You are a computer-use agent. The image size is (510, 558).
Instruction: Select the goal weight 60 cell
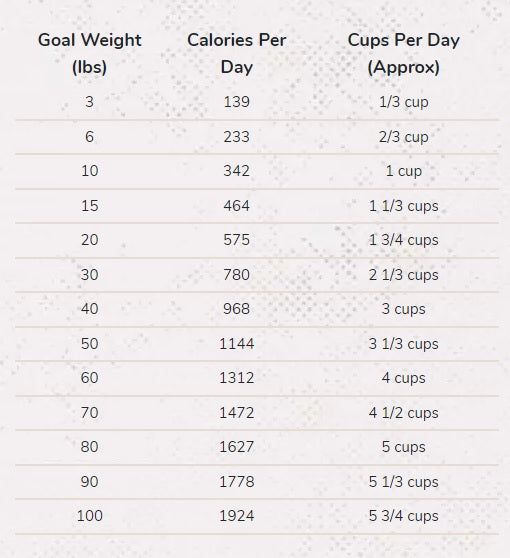coord(89,378)
